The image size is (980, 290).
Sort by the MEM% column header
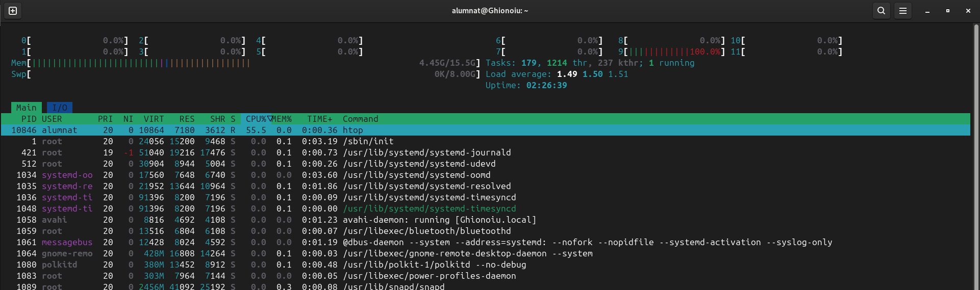[282, 119]
